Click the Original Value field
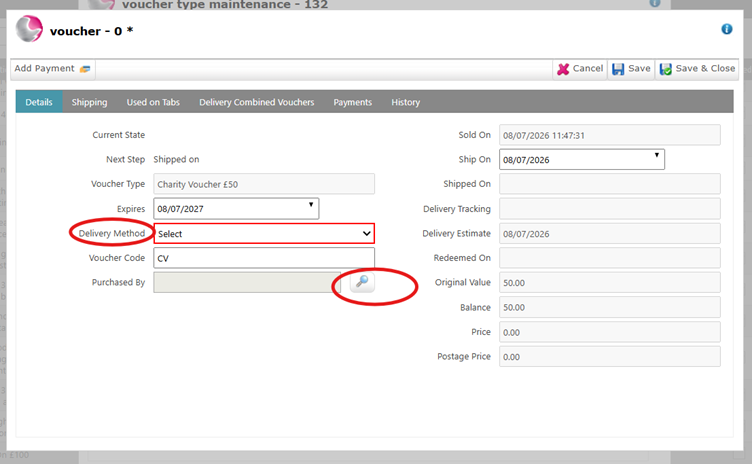 [610, 283]
